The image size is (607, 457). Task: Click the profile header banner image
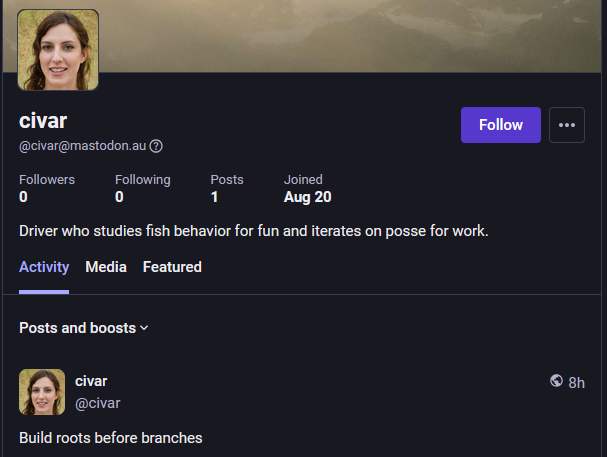(348, 36)
